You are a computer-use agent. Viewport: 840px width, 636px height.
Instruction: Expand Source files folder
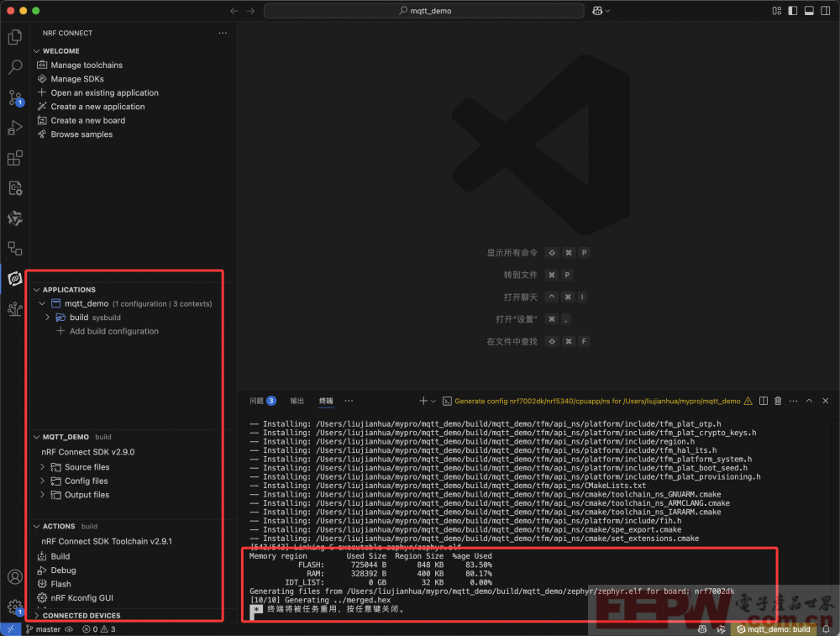click(x=42, y=467)
